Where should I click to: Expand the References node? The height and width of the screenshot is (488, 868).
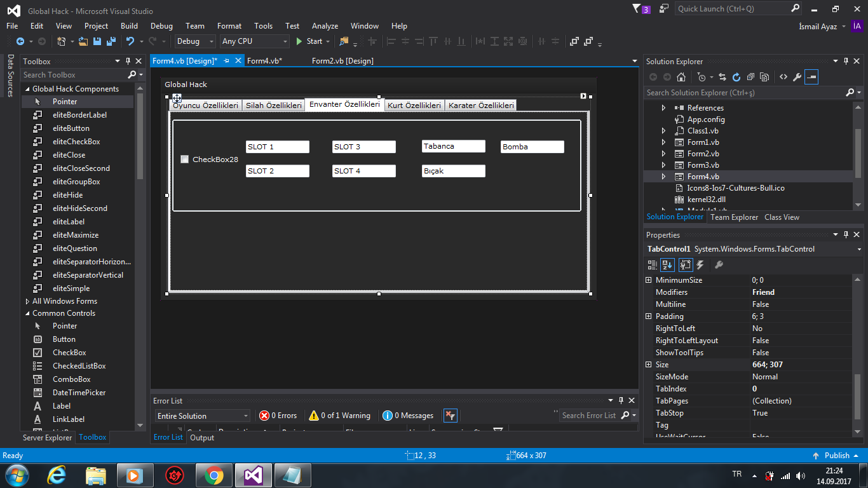[664, 108]
